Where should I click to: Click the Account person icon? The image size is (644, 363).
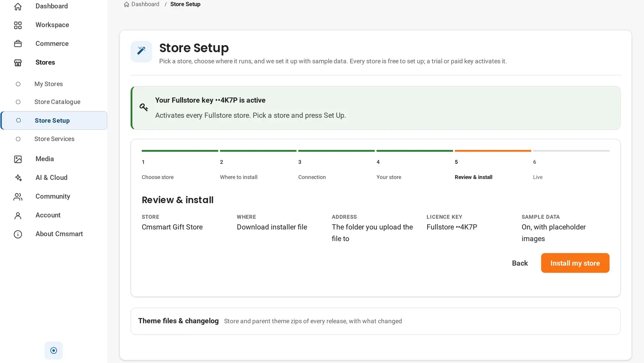(x=18, y=215)
